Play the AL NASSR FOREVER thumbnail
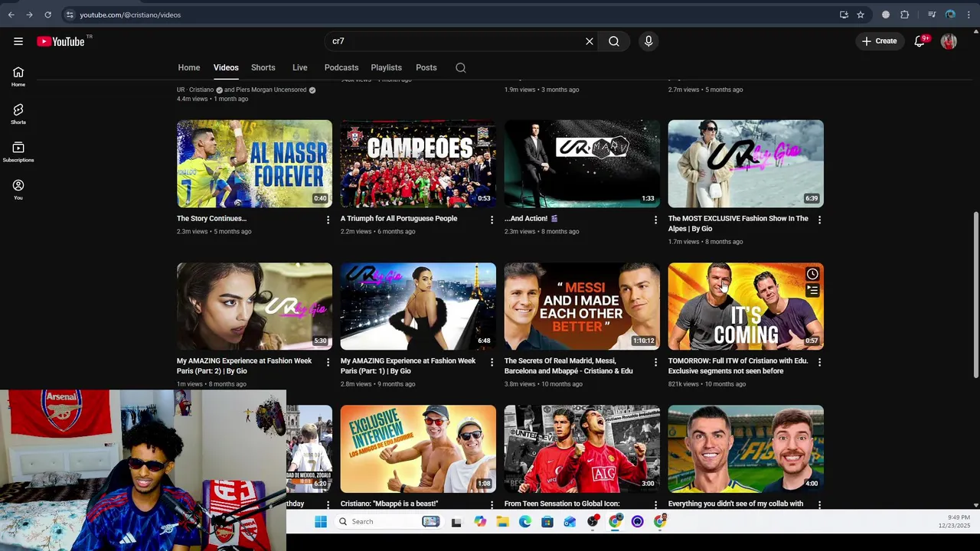Image resolution: width=980 pixels, height=551 pixels. pyautogui.click(x=255, y=164)
